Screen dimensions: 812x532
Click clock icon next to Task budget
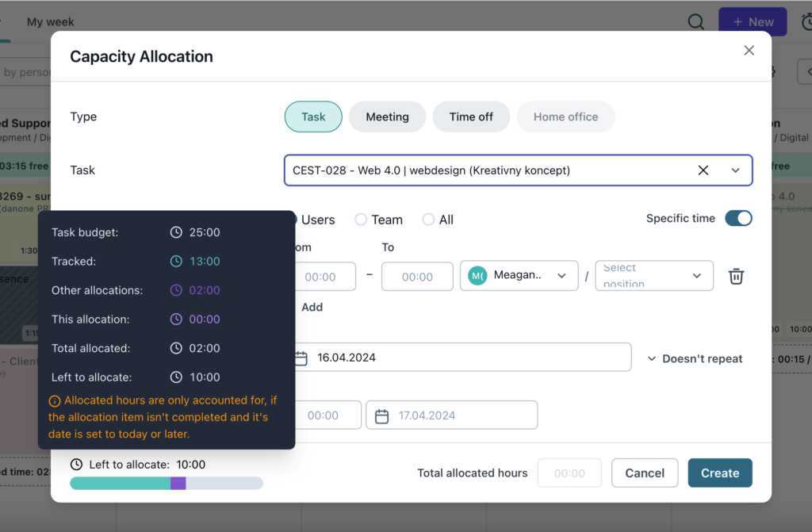click(x=176, y=232)
